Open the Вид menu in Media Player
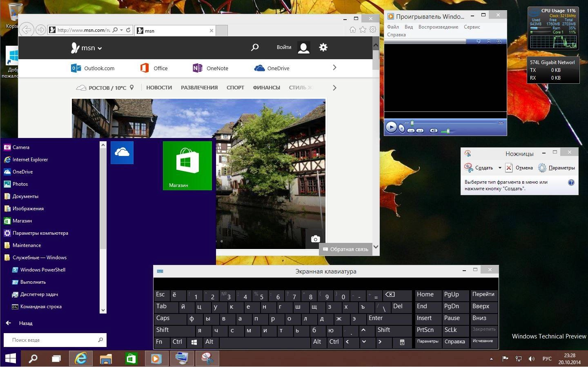588x367 pixels. pyautogui.click(x=409, y=27)
